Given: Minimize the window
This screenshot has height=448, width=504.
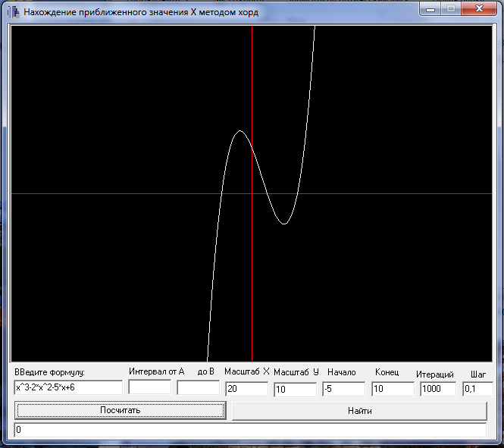Looking at the screenshot, I should pyautogui.click(x=430, y=8).
